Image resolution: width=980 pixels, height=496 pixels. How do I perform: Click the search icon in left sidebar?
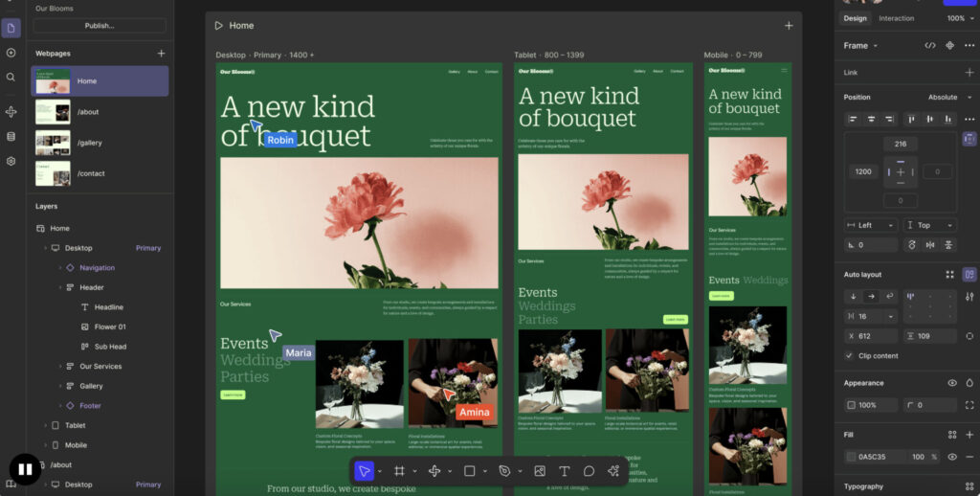[11, 78]
